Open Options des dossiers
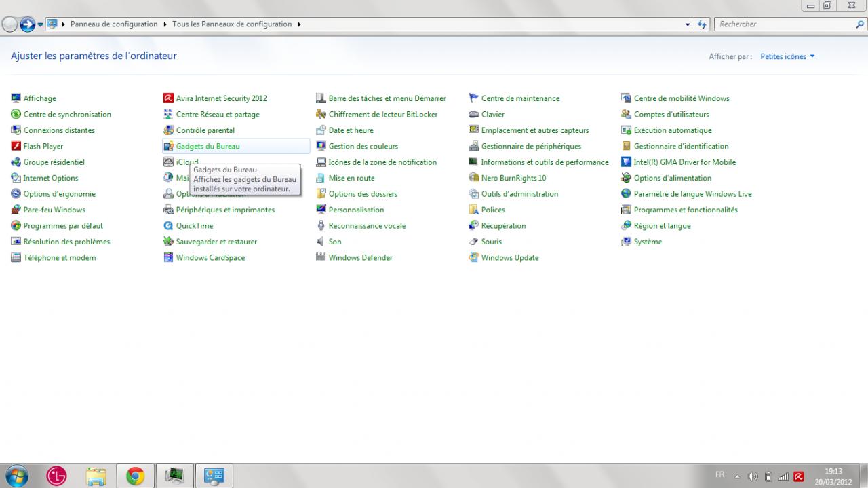 363,194
